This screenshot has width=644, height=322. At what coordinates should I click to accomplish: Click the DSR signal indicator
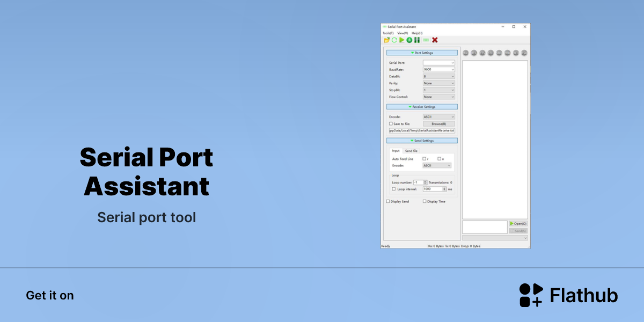[524, 53]
